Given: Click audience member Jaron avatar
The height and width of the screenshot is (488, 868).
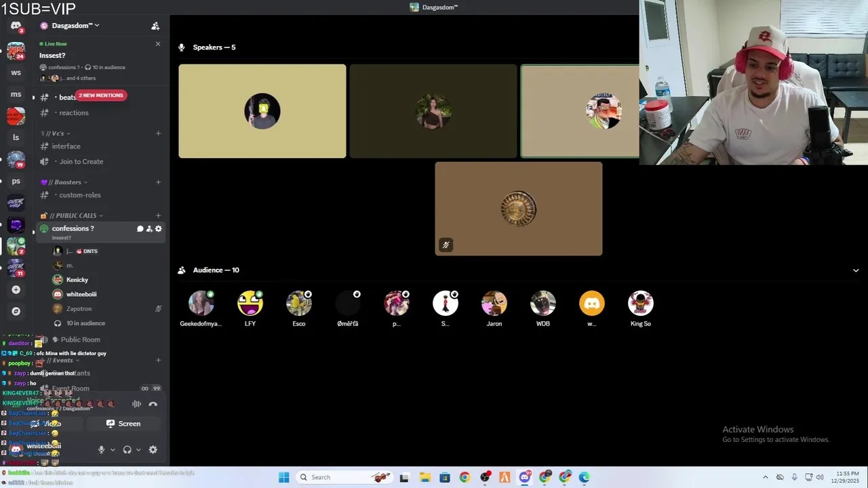Looking at the screenshot, I should 494,304.
